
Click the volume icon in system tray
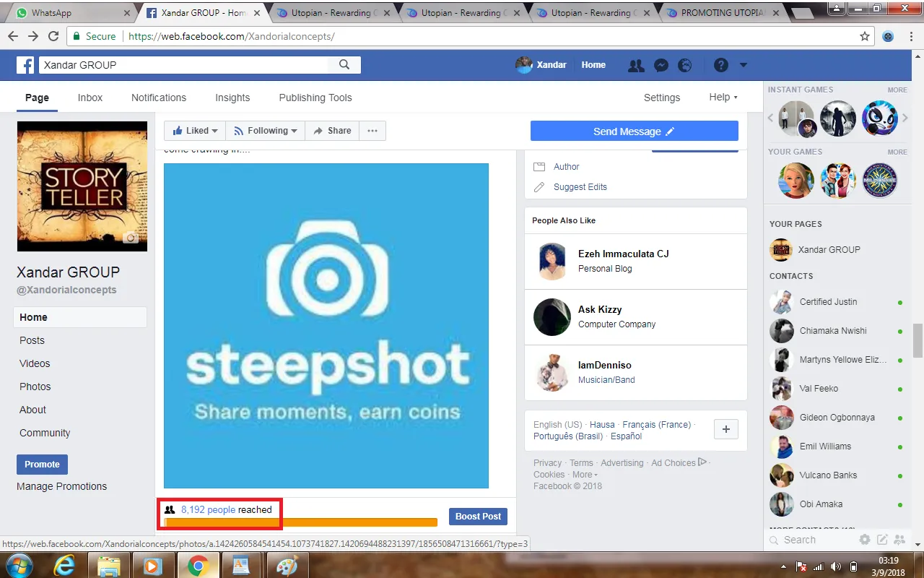tap(835, 566)
